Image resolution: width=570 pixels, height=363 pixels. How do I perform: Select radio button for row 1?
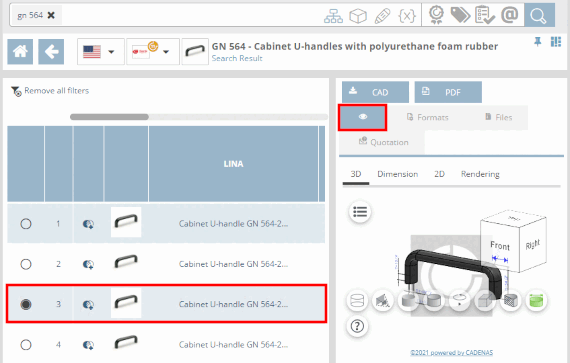26,223
